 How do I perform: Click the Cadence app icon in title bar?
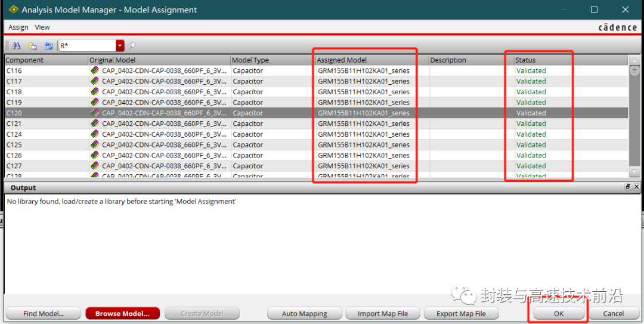click(x=13, y=10)
